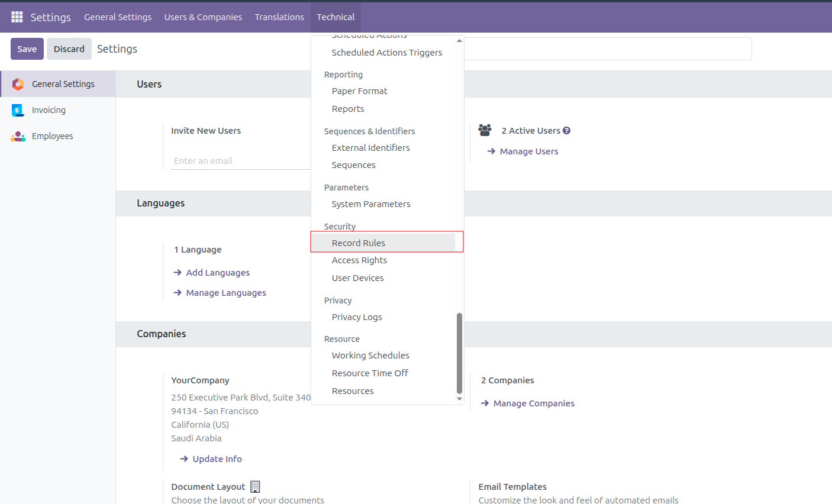Click the Document Layout building icon

pos(255,487)
